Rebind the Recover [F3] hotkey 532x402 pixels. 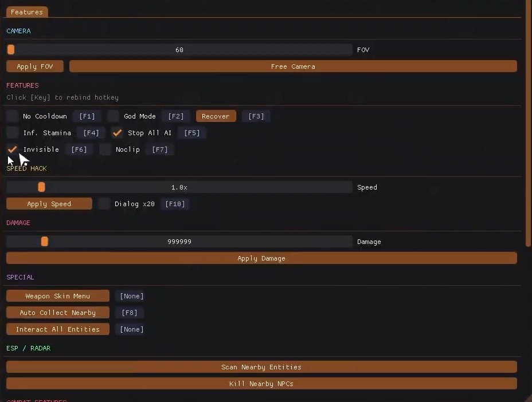click(x=256, y=116)
